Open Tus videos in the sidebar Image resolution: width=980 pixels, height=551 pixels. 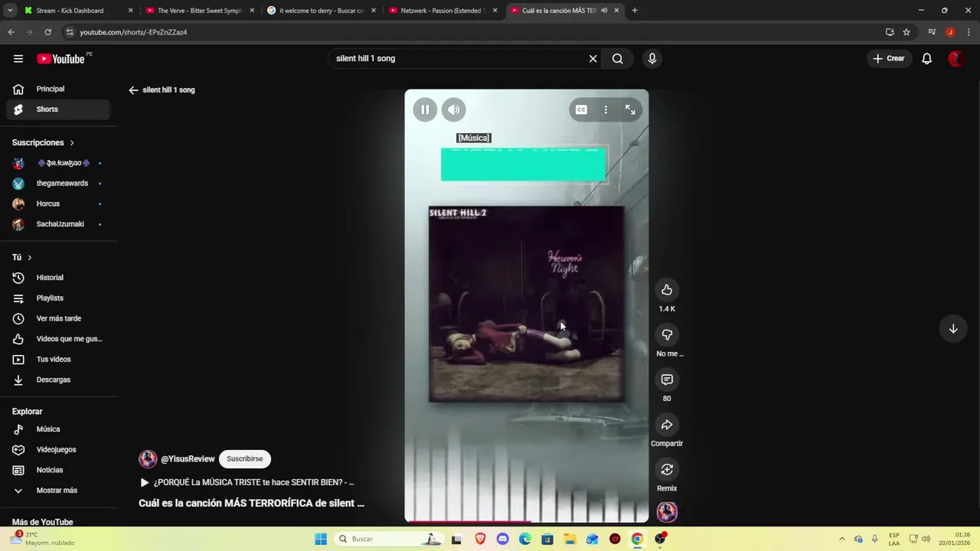pyautogui.click(x=58, y=359)
